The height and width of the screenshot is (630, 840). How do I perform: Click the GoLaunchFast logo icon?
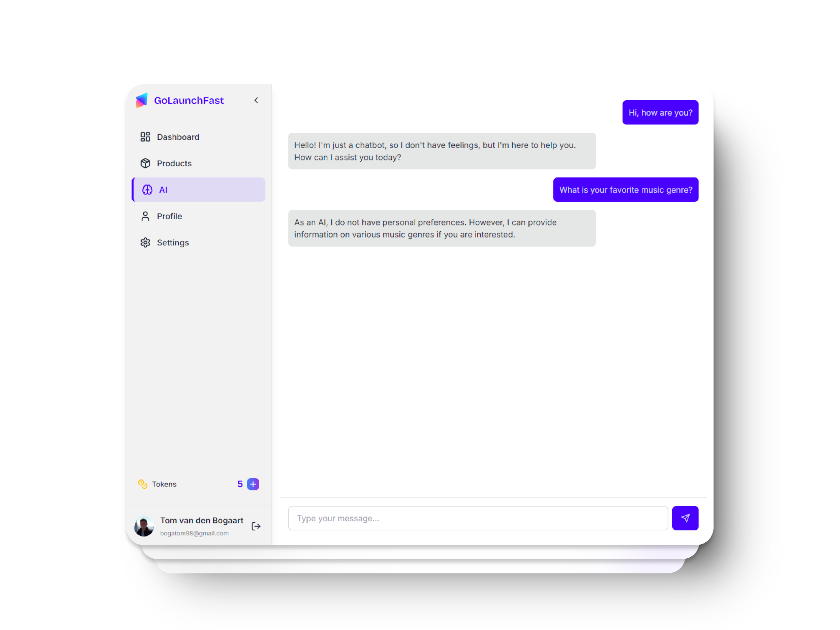click(x=142, y=100)
